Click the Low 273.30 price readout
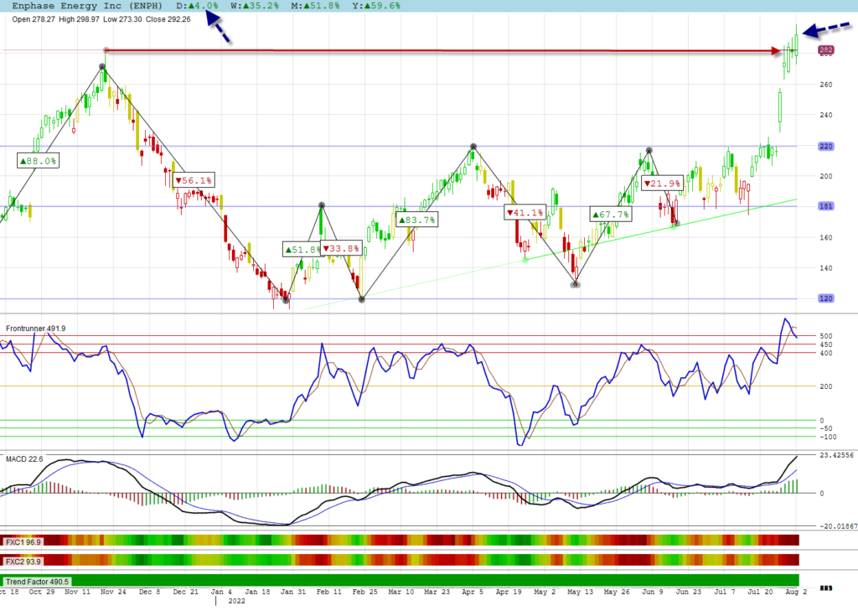The image size is (858, 616). 122,19
